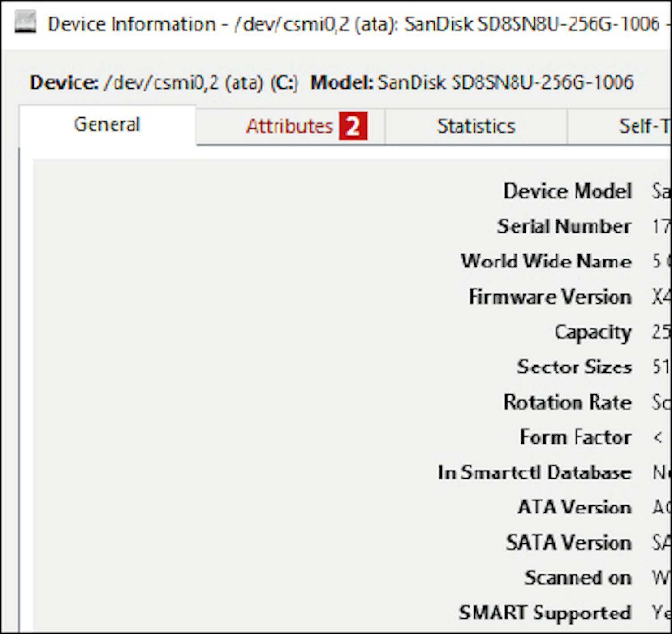Open the Attributes tab
This screenshot has height=634, width=672.
point(289,126)
